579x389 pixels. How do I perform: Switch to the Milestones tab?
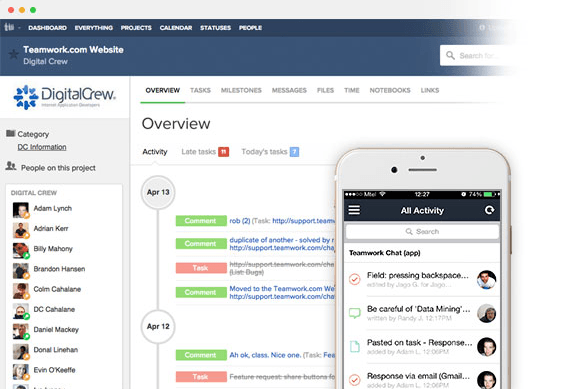[x=241, y=90]
